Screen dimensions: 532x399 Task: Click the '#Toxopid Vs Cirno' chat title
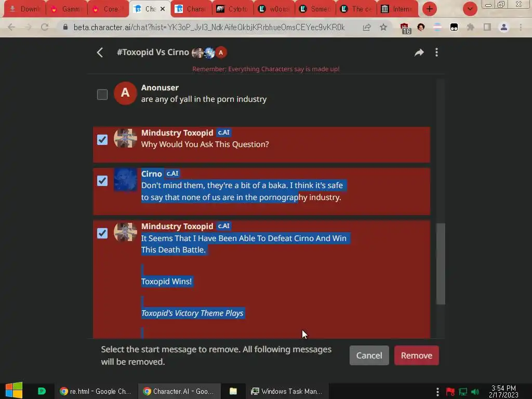(153, 52)
